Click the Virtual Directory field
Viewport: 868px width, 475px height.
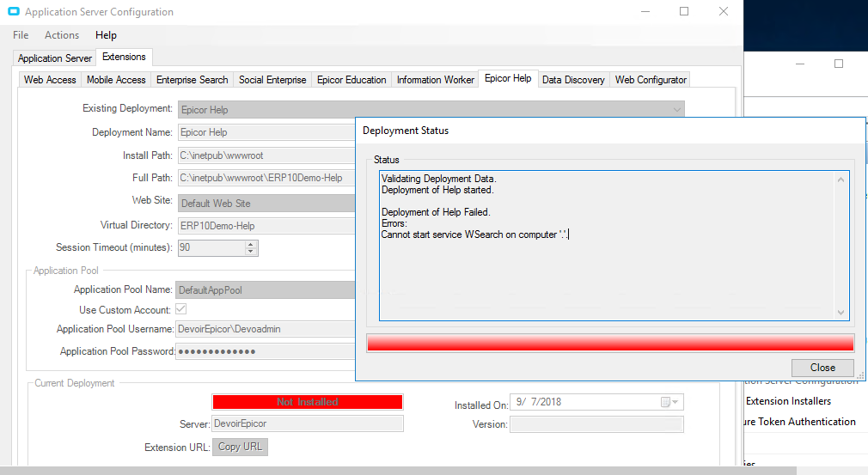[x=266, y=226]
